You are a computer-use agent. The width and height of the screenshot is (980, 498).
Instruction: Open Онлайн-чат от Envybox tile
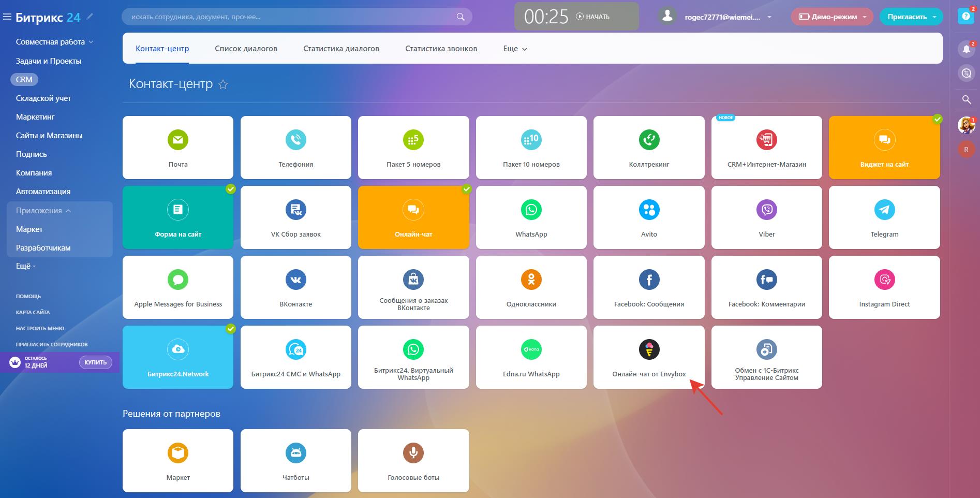[649, 357]
